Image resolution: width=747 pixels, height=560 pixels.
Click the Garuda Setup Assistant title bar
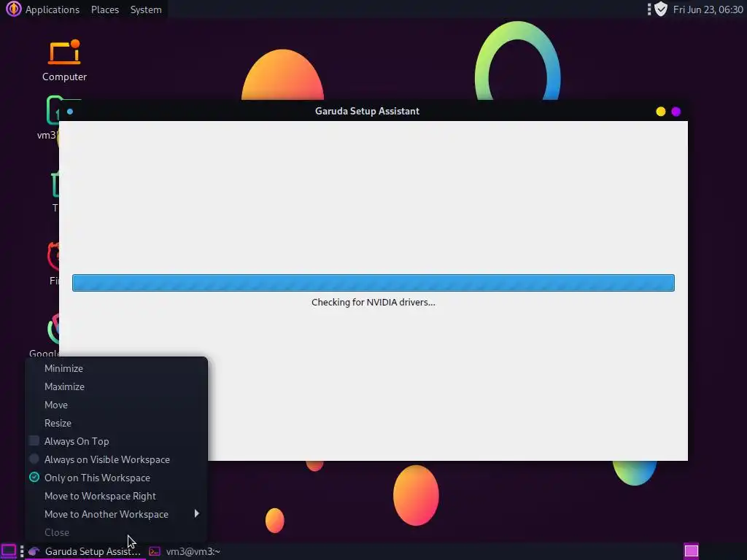(x=368, y=111)
